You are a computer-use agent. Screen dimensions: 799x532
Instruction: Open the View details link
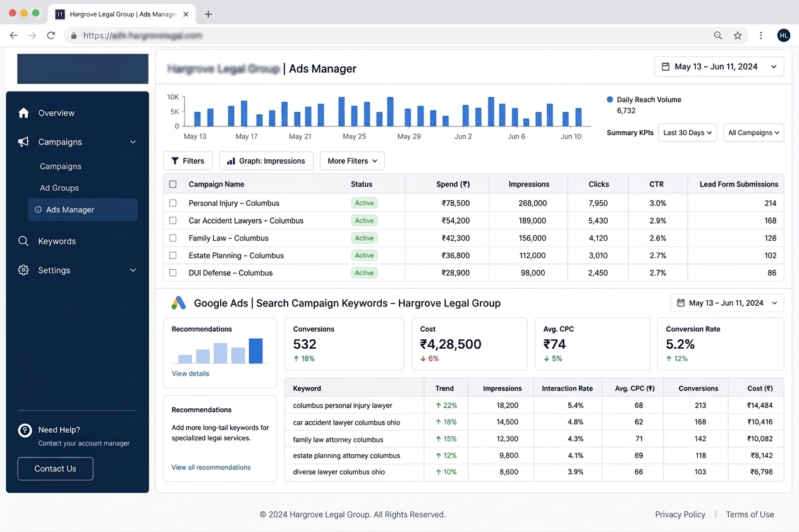(x=190, y=373)
